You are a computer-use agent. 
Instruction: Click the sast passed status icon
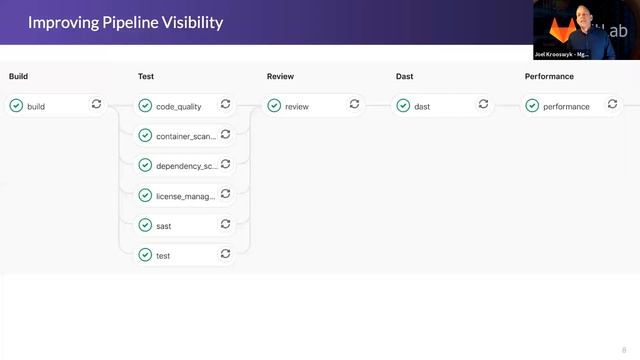(x=145, y=225)
